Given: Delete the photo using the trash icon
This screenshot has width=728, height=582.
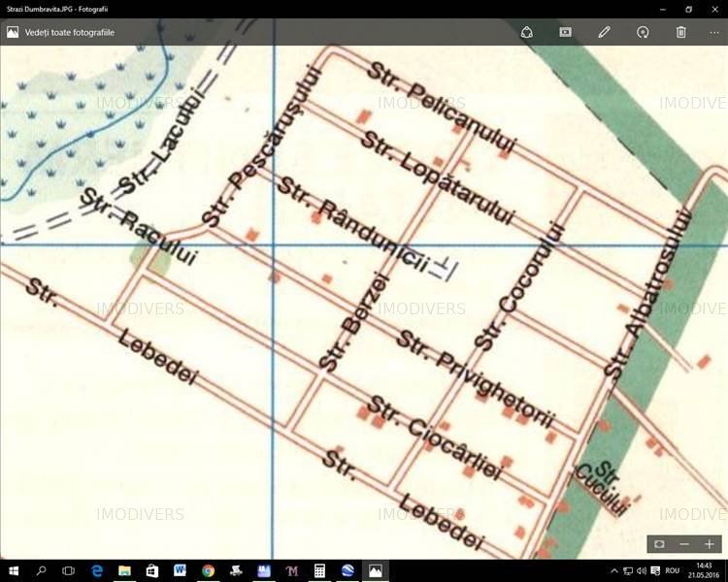Looking at the screenshot, I should pyautogui.click(x=681, y=32).
